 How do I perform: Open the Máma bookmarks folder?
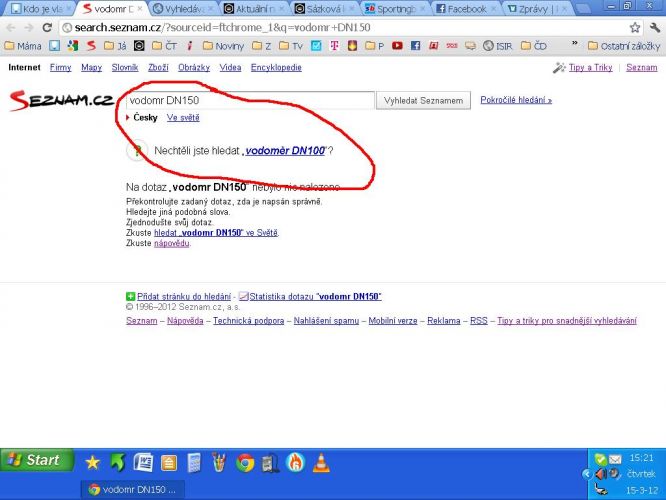pos(23,45)
